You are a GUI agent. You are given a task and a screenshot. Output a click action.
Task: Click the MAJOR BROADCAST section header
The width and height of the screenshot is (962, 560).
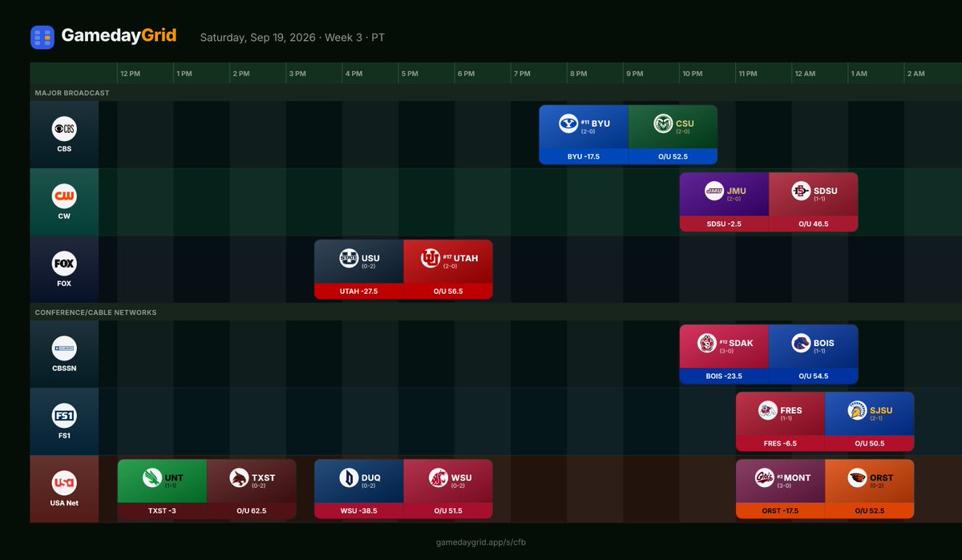pyautogui.click(x=72, y=93)
